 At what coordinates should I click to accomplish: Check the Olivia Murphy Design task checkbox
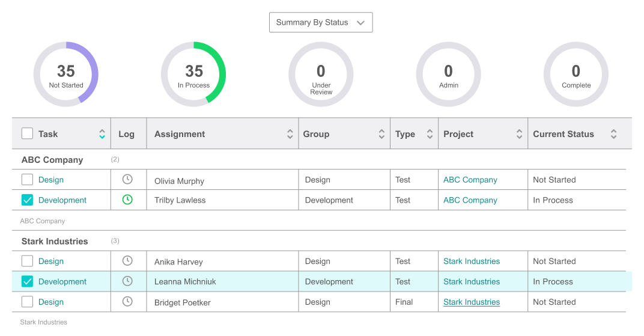[27, 179]
